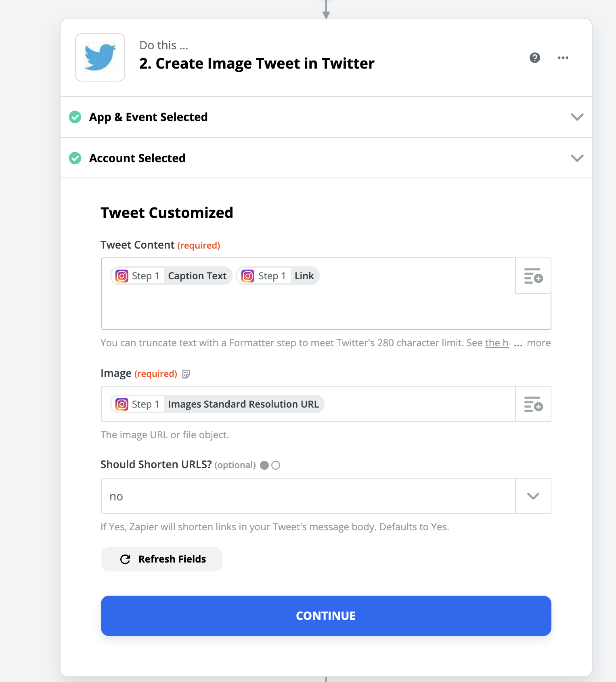The height and width of the screenshot is (682, 616).
Task: Click Instagram icon in Link pill
Action: (248, 276)
